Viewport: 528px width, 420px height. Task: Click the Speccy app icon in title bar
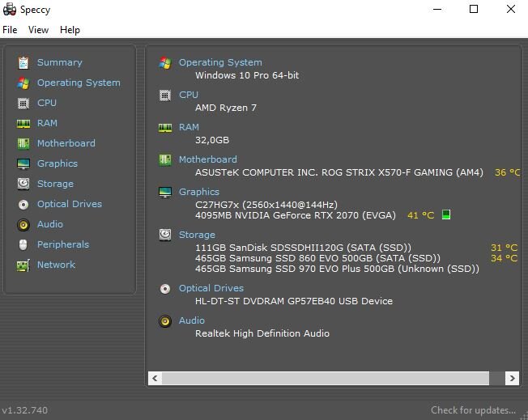point(10,10)
